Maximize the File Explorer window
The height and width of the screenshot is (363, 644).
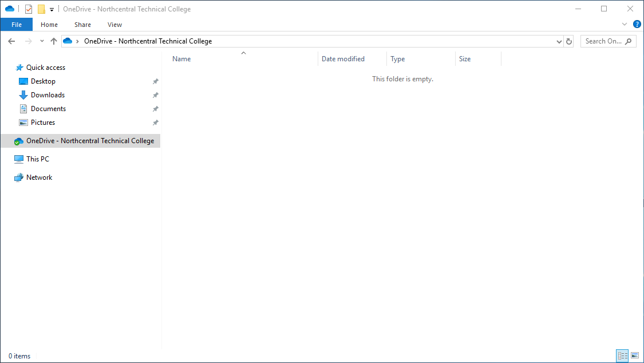[604, 9]
